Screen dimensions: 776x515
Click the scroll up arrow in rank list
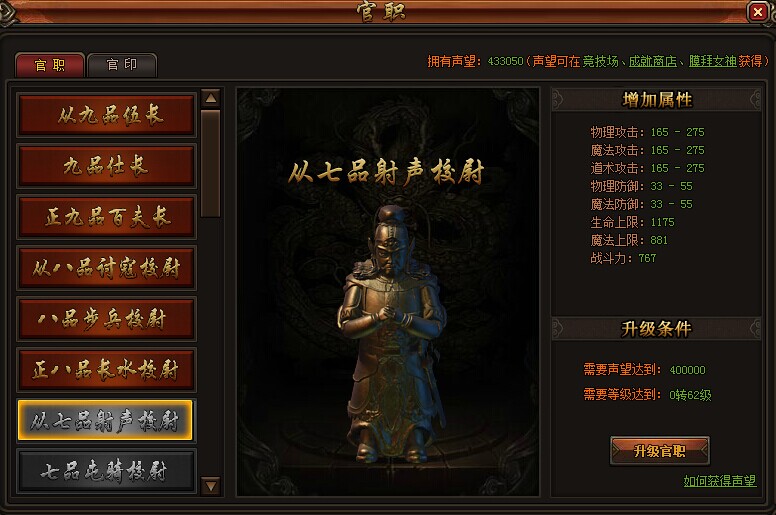pos(211,98)
